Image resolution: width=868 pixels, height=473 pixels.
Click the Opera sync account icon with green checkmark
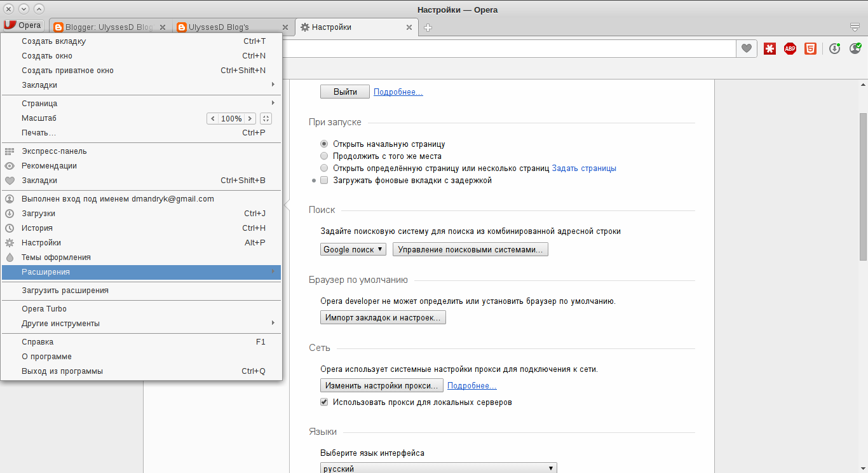pyautogui.click(x=855, y=48)
